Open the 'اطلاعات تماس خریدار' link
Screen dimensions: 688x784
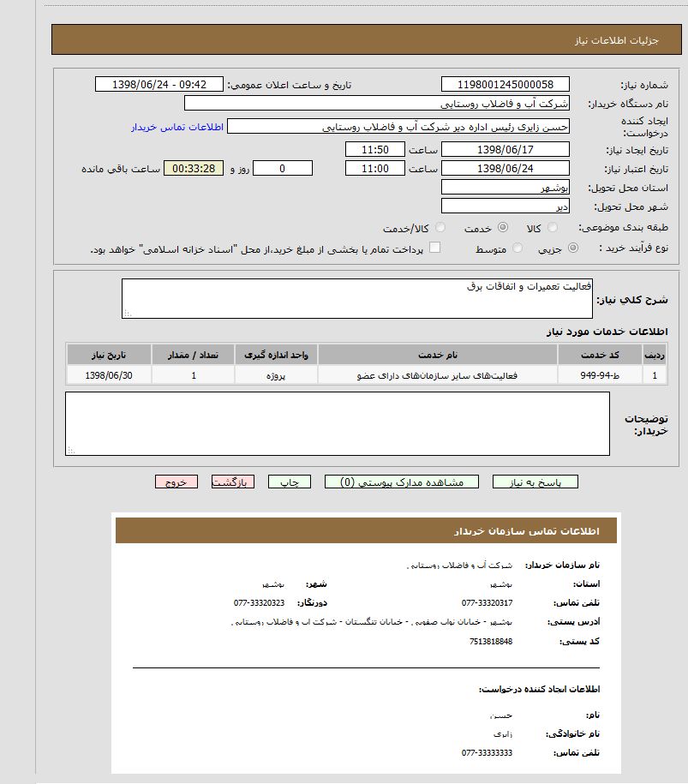(x=177, y=127)
